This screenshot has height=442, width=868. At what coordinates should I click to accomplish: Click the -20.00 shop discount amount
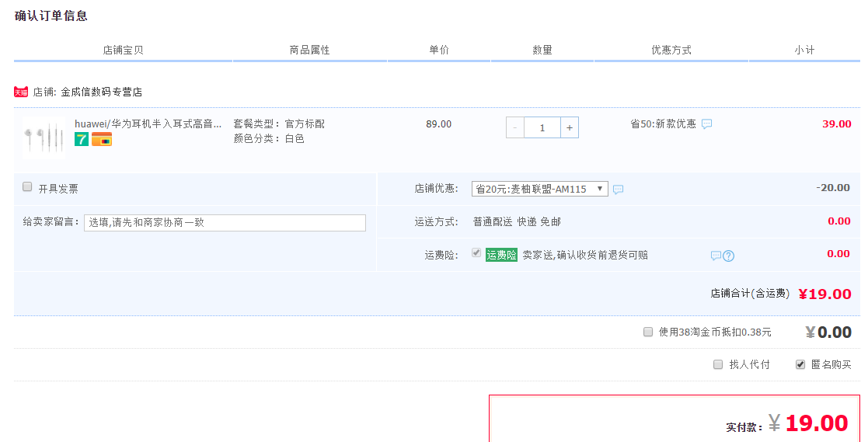click(832, 187)
